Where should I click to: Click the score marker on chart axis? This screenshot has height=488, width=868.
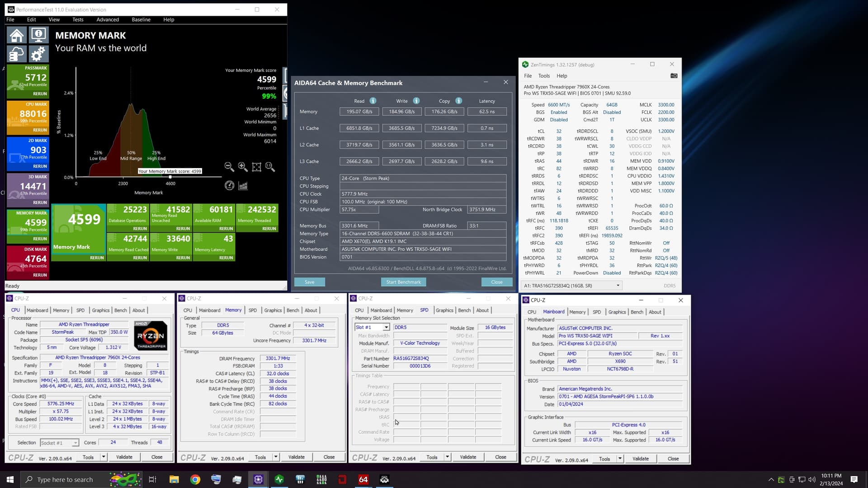tap(170, 177)
